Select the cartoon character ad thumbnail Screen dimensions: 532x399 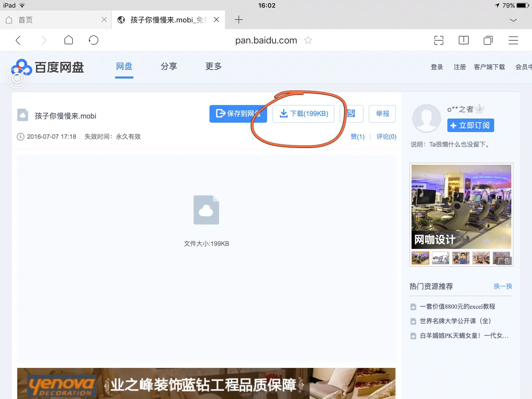(461, 258)
